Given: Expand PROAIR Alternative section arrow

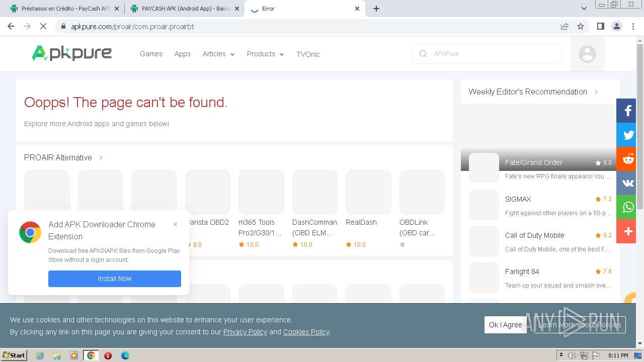Looking at the screenshot, I should coord(101,157).
